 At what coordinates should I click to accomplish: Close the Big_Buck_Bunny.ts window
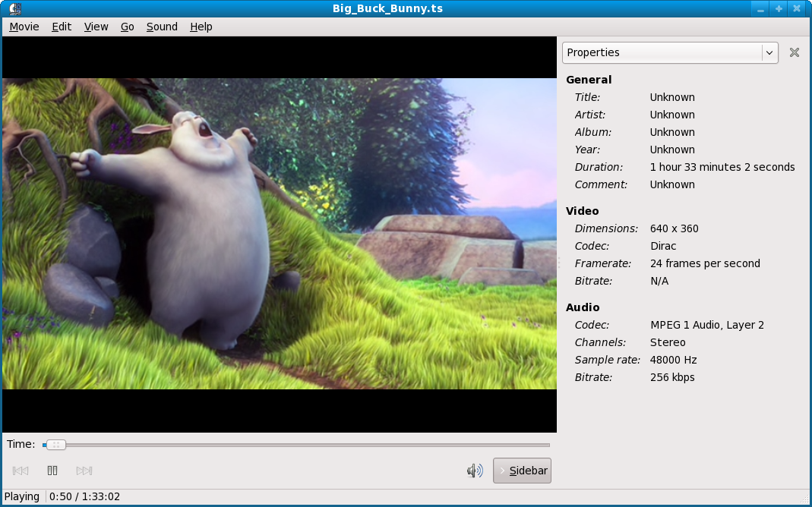click(x=797, y=9)
